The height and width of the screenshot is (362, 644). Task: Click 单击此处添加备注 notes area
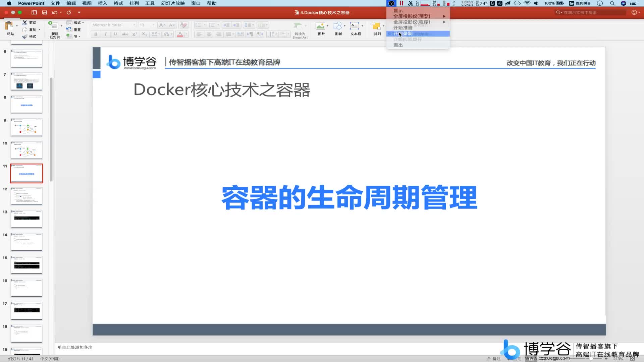pyautogui.click(x=75, y=347)
